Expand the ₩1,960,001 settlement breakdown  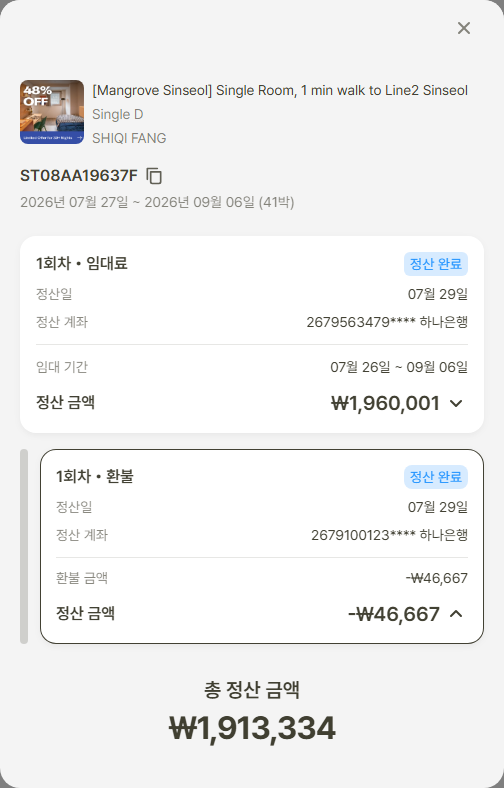tap(456, 404)
